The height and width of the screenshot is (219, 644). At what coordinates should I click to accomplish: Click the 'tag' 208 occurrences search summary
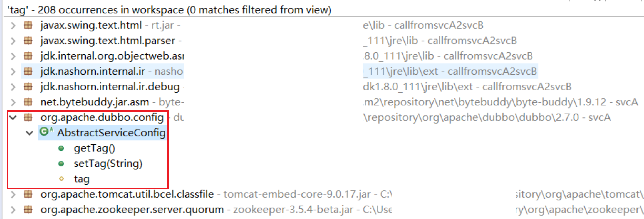(169, 10)
